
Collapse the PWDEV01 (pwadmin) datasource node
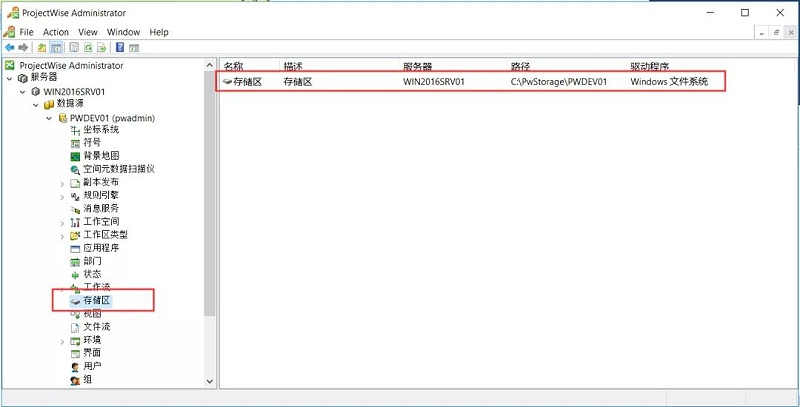pyautogui.click(x=49, y=118)
